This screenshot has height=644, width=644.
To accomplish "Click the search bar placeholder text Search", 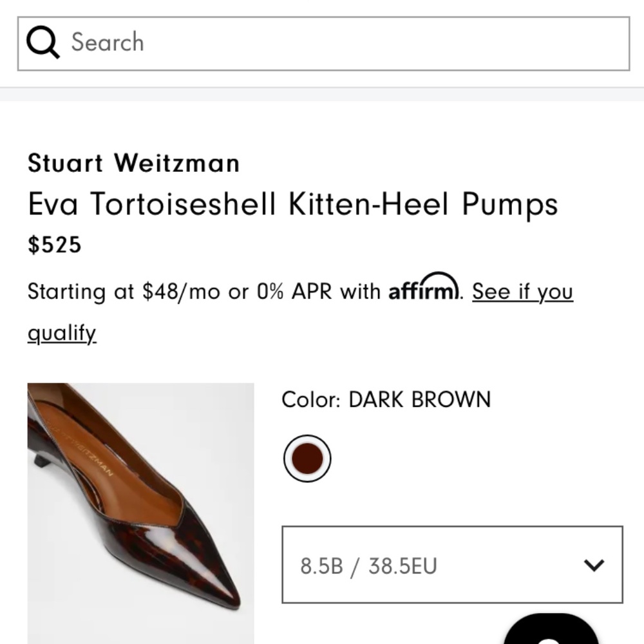I will click(108, 41).
